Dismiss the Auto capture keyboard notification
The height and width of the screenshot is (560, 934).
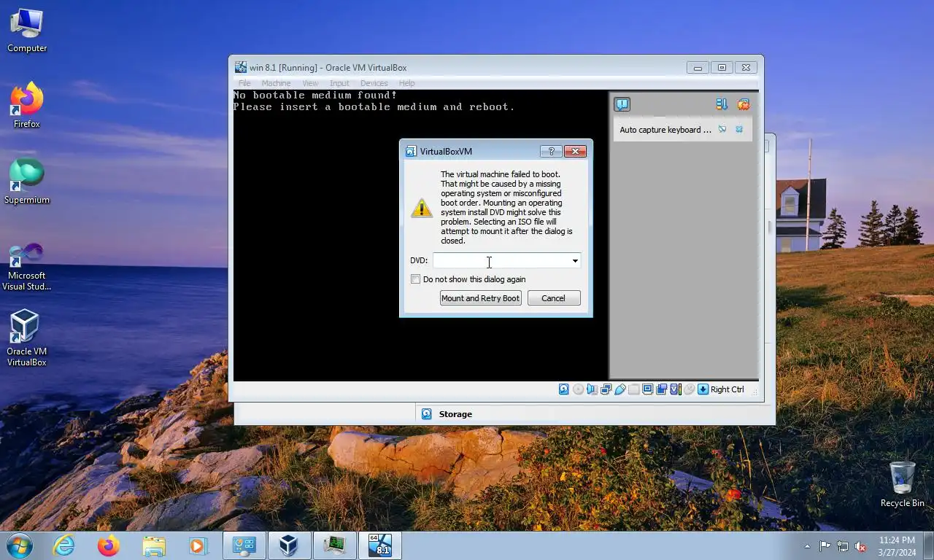[739, 129]
